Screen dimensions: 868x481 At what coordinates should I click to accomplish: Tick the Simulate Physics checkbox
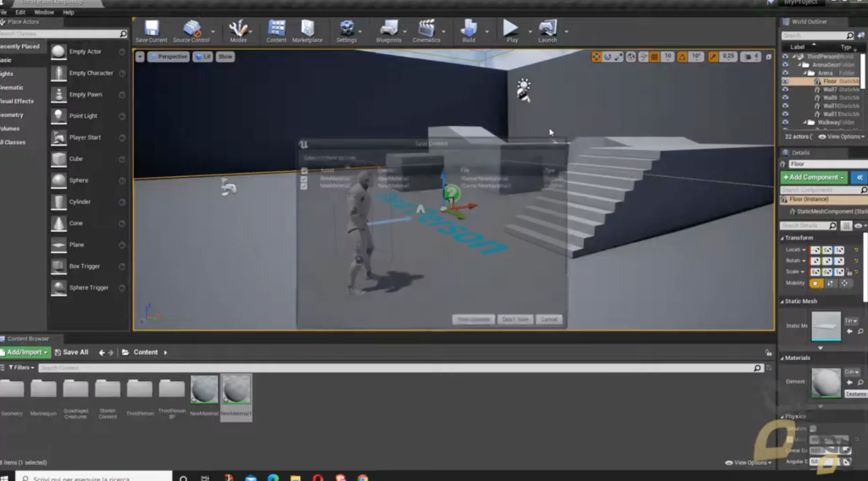pos(813,428)
